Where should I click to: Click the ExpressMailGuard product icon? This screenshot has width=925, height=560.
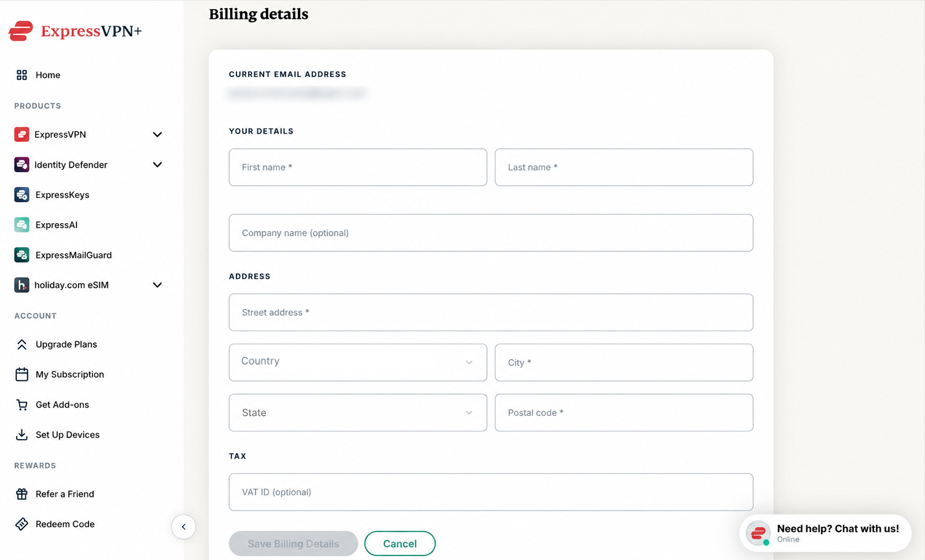[22, 255]
